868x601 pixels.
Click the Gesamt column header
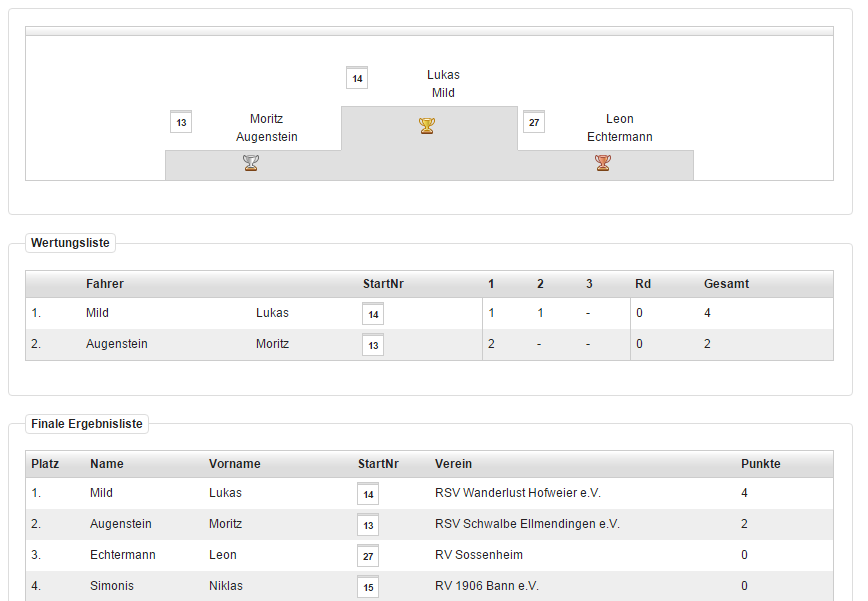[x=726, y=284]
